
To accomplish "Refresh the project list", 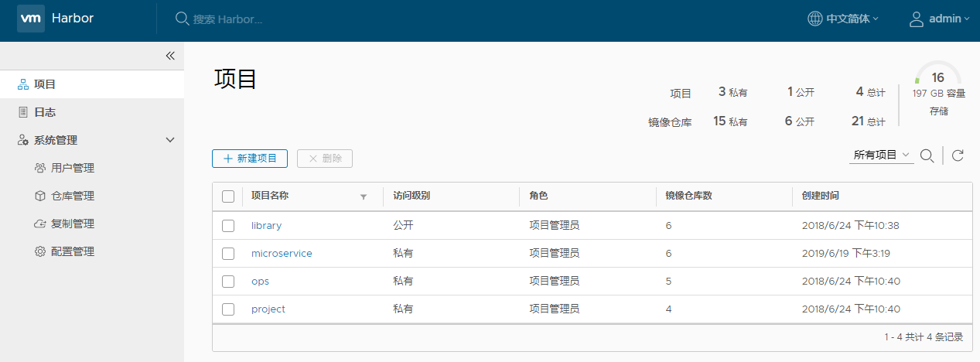I will [x=958, y=155].
